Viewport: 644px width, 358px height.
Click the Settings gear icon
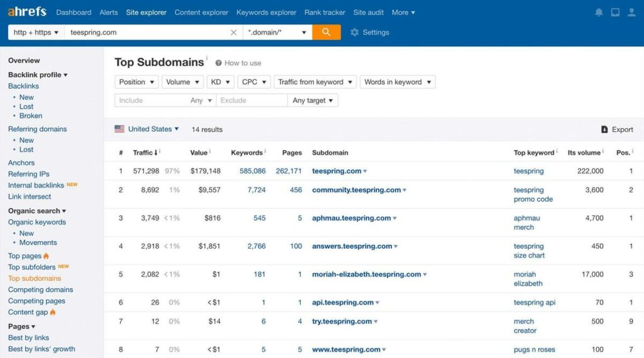coord(355,32)
